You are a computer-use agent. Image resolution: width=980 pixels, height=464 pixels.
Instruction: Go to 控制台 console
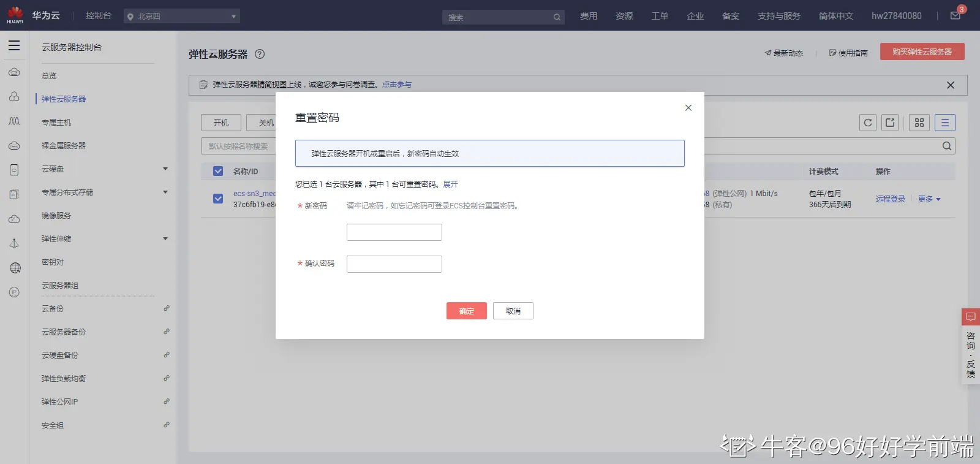pos(99,15)
